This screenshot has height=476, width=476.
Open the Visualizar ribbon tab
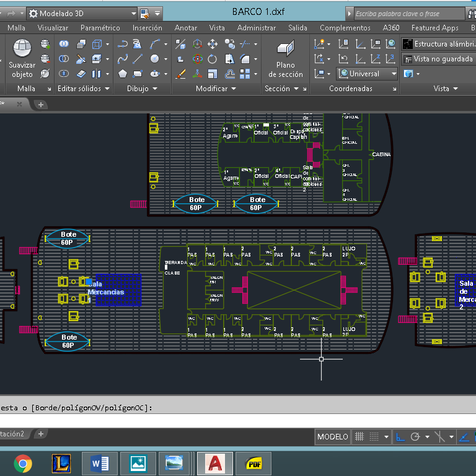point(53,28)
